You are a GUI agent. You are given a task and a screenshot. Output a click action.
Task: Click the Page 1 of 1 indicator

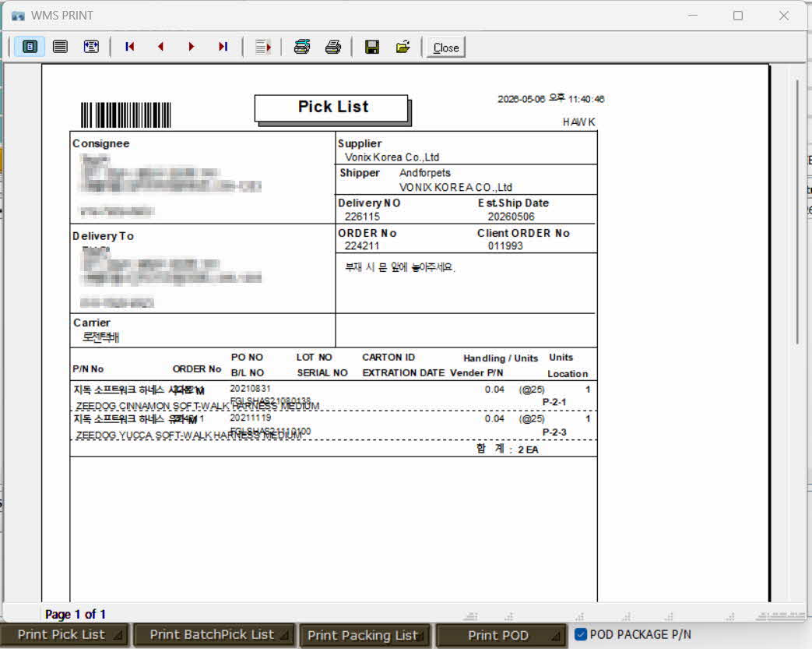tap(76, 614)
